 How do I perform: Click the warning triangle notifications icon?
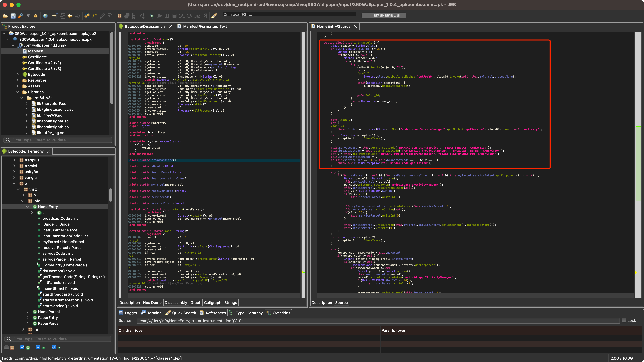pyautogui.click(x=36, y=16)
